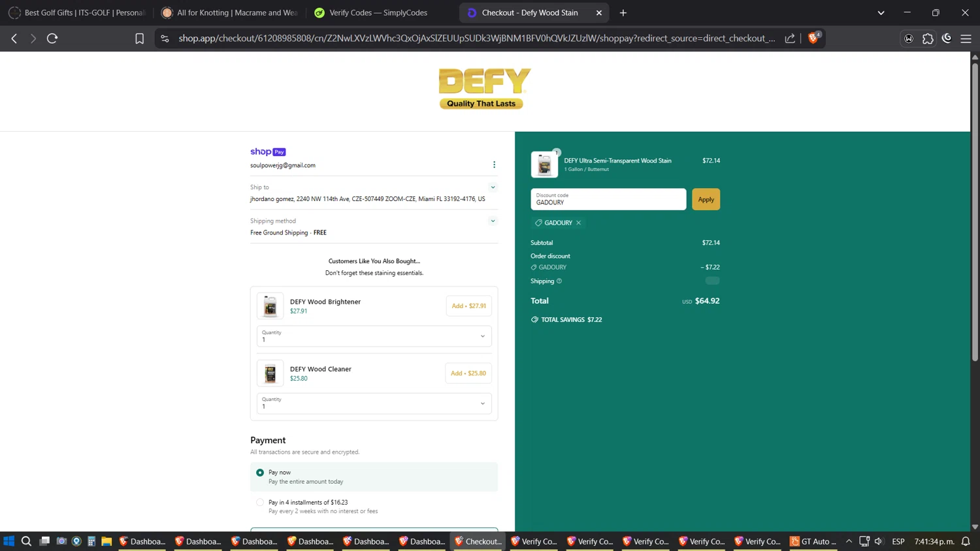Switch to Verify Codes SimplyCodes tab
This screenshot has height=551, width=980.
pyautogui.click(x=381, y=12)
